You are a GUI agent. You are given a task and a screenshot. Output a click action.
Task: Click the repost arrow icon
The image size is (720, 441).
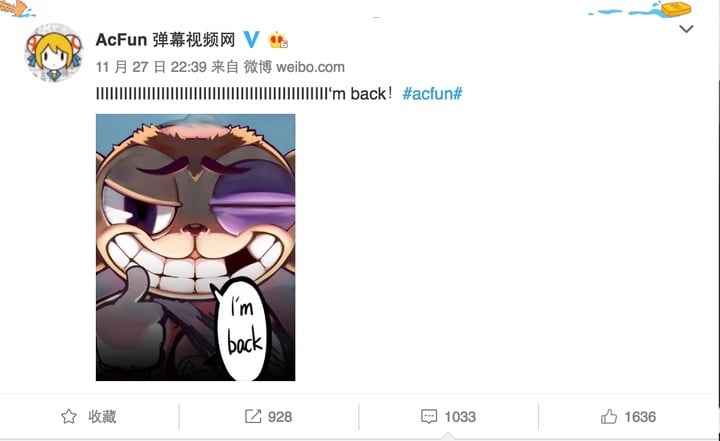(253, 417)
